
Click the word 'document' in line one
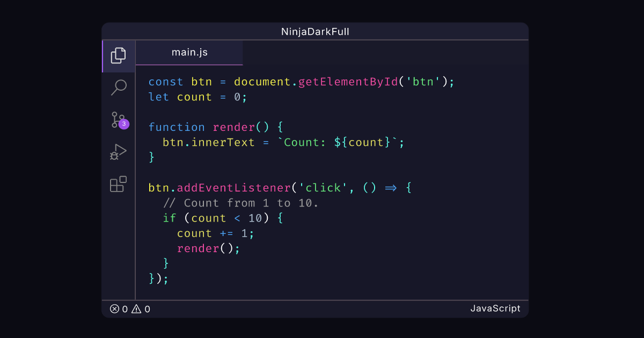262,82
